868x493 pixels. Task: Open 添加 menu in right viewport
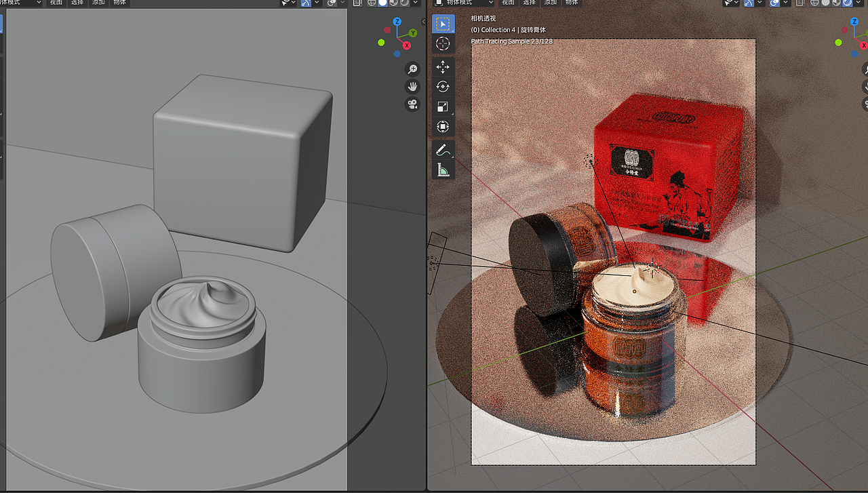click(551, 3)
